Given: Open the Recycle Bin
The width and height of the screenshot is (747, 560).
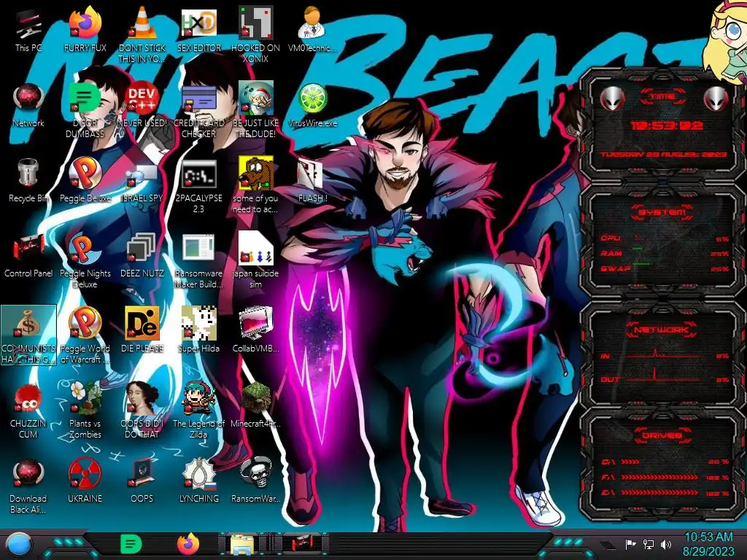Looking at the screenshot, I should [28, 181].
